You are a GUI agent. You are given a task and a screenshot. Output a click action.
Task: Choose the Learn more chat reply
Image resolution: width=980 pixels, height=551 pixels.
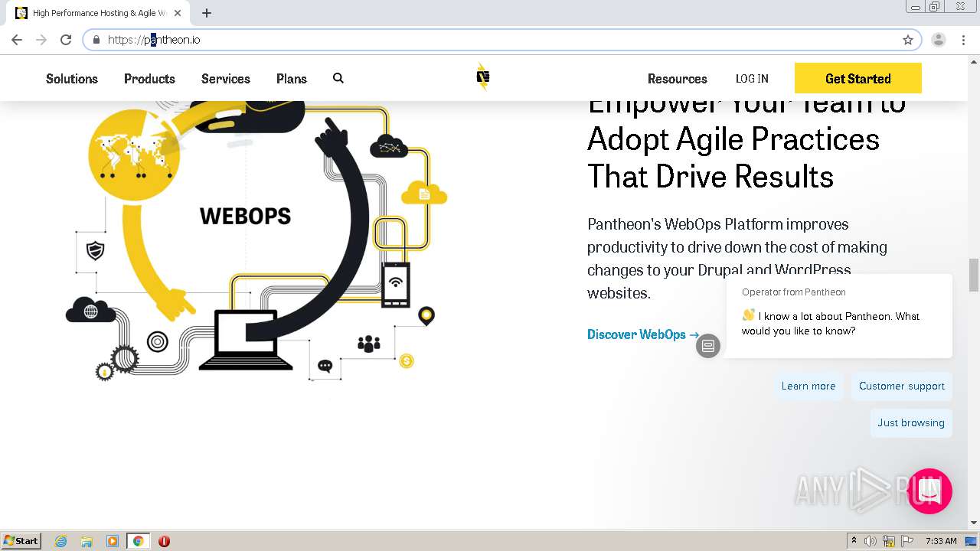click(x=808, y=386)
